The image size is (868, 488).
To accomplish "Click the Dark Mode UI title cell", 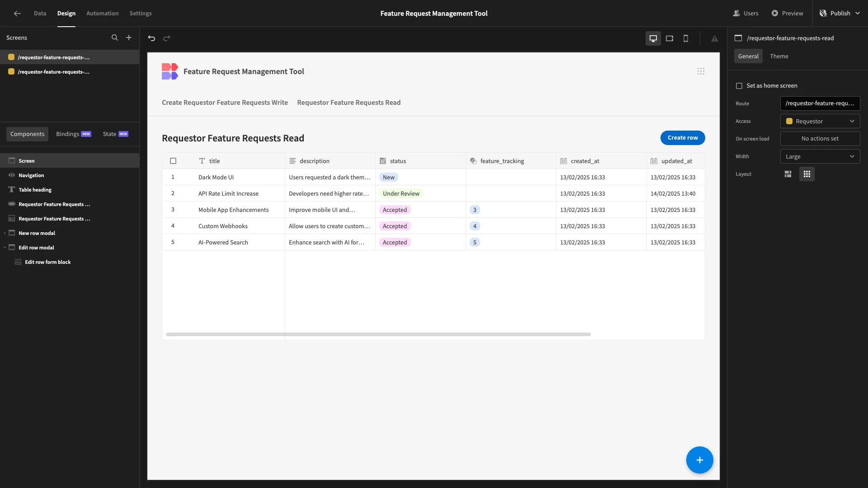I will (240, 178).
